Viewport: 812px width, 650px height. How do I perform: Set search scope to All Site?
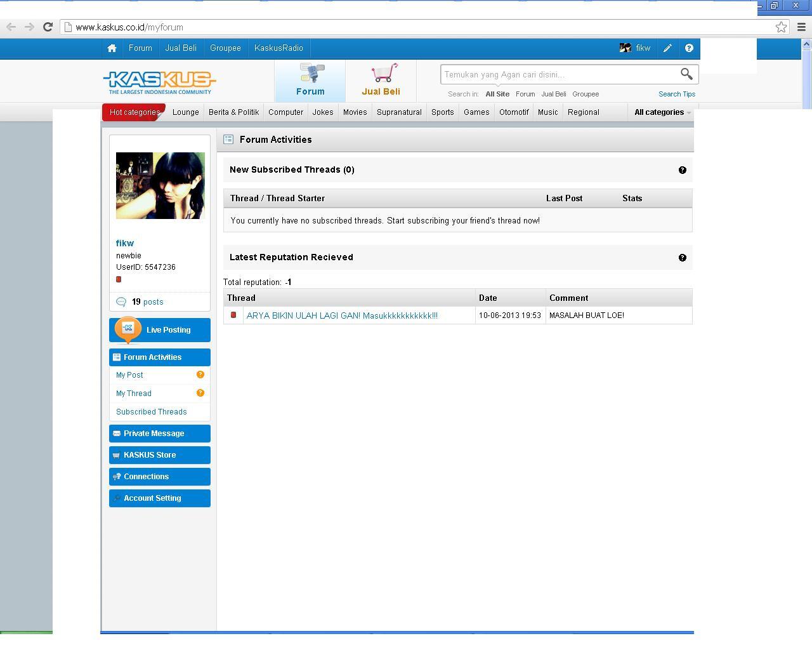point(497,94)
